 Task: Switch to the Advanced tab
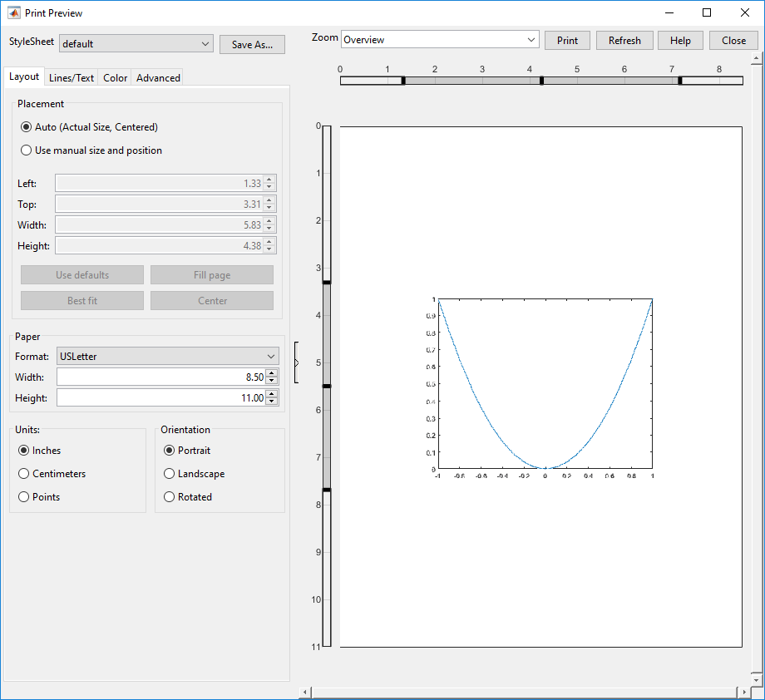(x=158, y=78)
